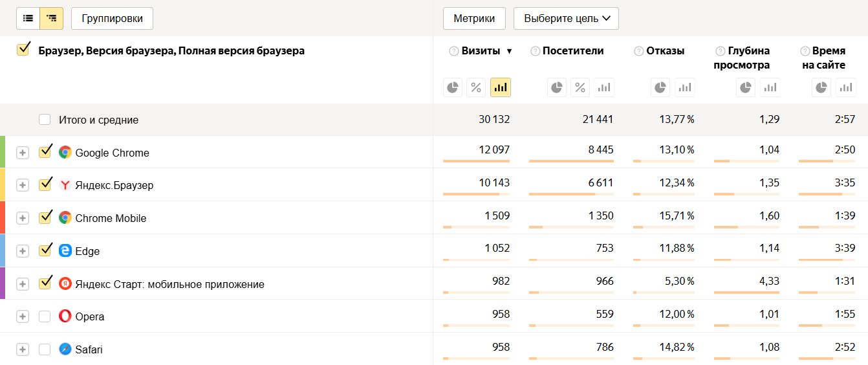Click the red color marker beside Chrome Mobile
The height and width of the screenshot is (365, 868).
pyautogui.click(x=3, y=217)
